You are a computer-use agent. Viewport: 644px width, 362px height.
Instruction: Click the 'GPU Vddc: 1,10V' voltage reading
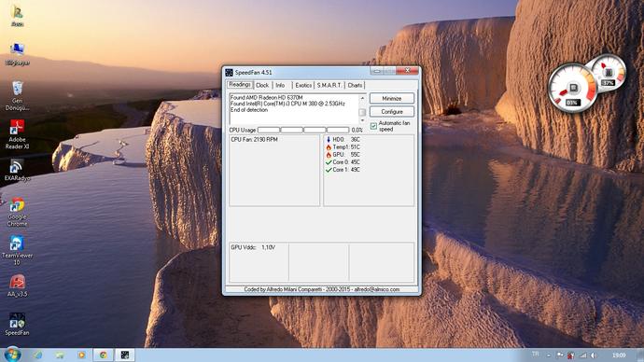253,247
